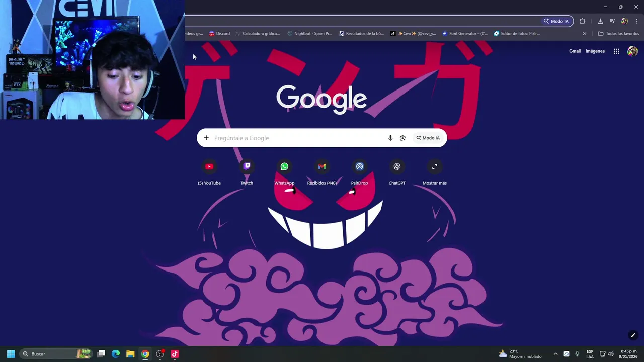This screenshot has height=362, width=644.
Task: Open the OBS Studio taskbar icon
Action: 160,354
